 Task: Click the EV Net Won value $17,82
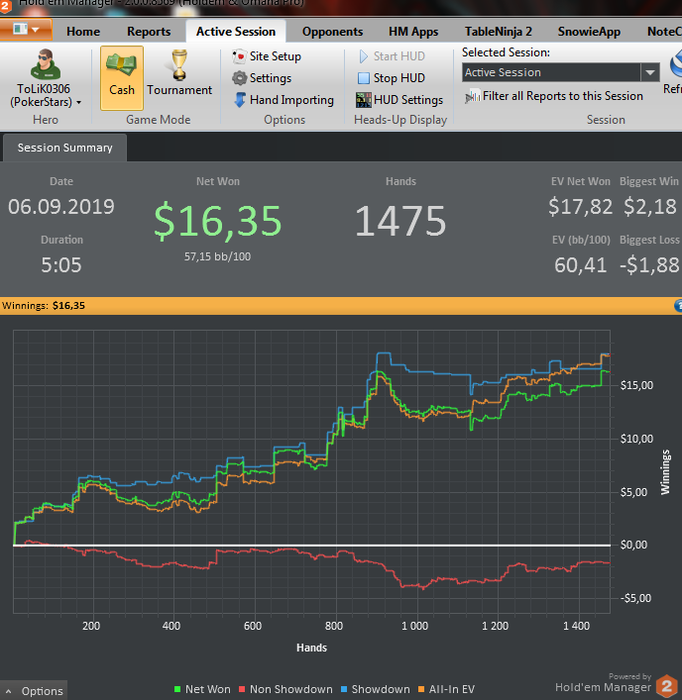click(580, 207)
